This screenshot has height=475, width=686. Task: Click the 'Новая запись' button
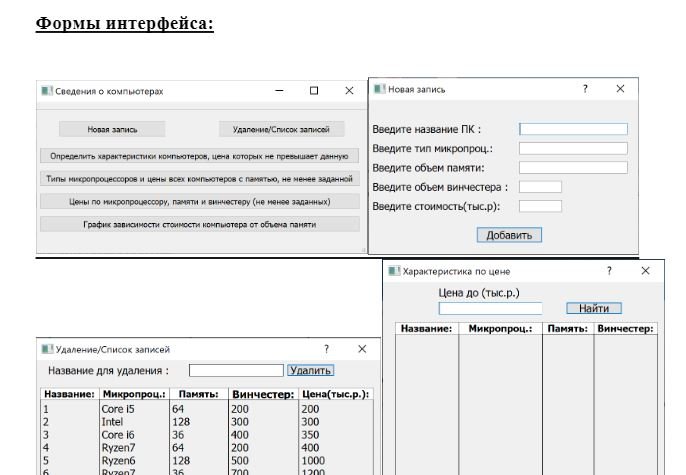coord(112,129)
